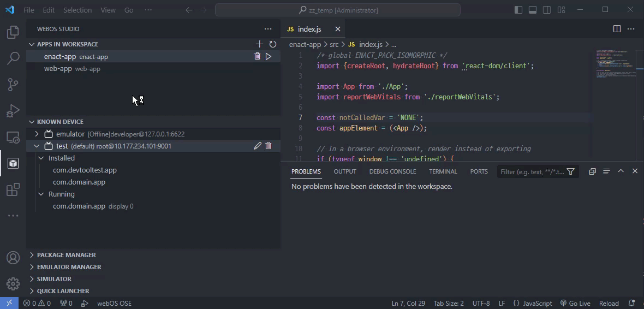Screen dimensions: 644x309
Task: Open the filter options funnel icon
Action: 570,172
